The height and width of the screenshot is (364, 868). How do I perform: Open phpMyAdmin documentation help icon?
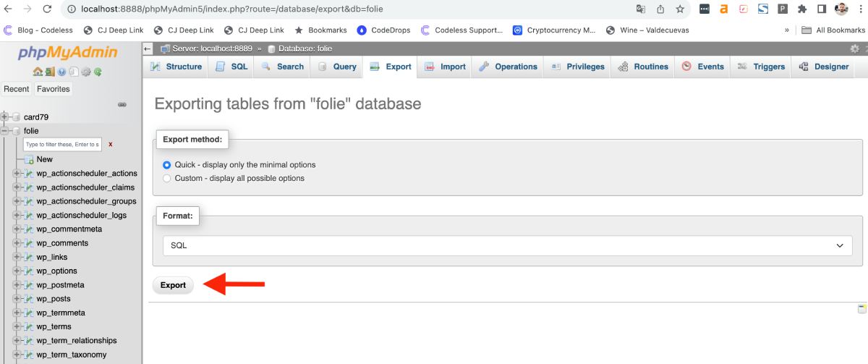(x=61, y=72)
